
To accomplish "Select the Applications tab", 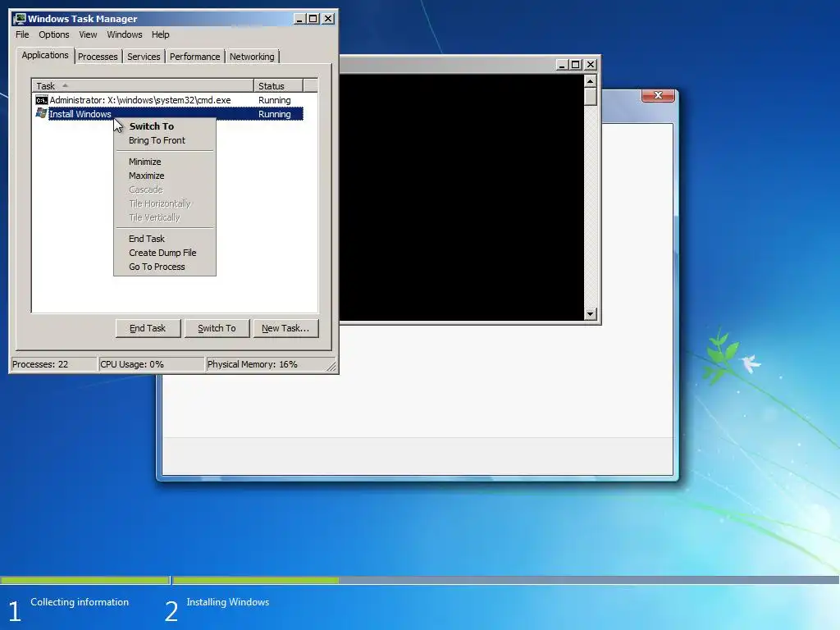I will pyautogui.click(x=45, y=55).
